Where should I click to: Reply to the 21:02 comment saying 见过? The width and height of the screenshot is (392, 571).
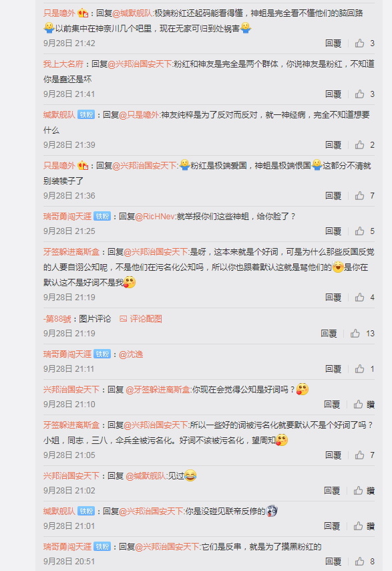(332, 491)
